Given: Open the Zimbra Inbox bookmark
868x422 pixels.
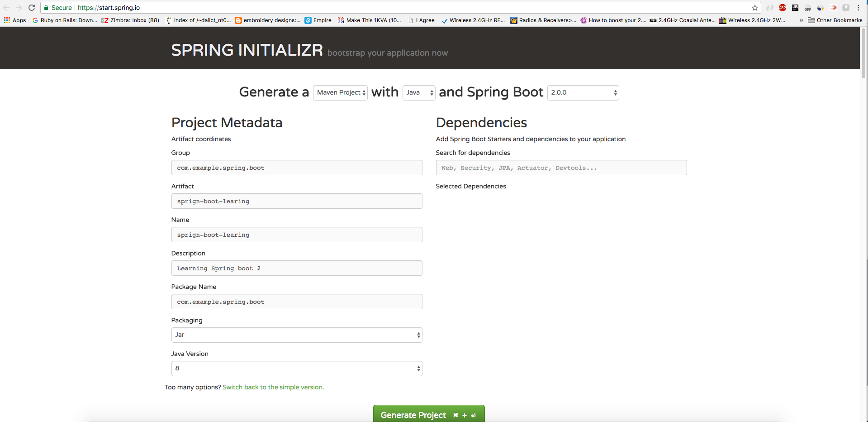Looking at the screenshot, I should 130,20.
